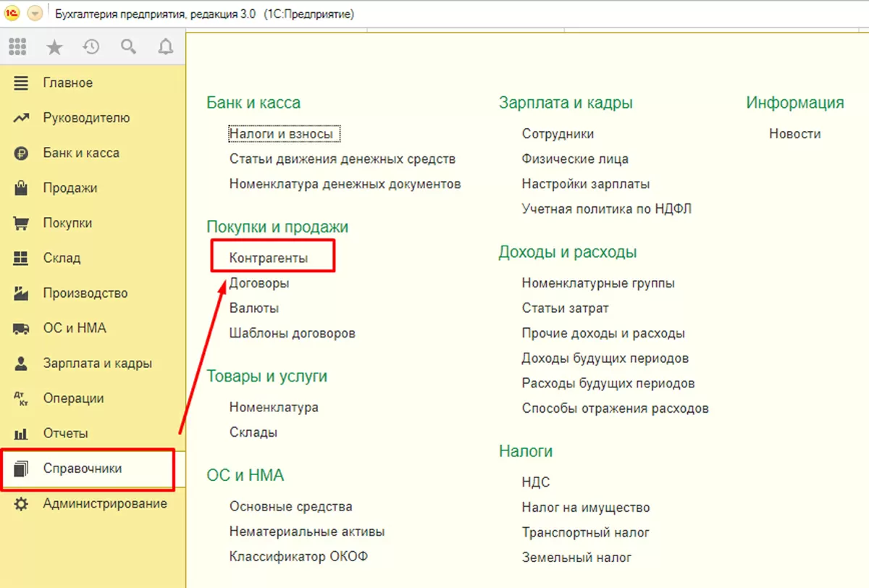
Task: Open the Контрагенты directory
Action: tap(269, 258)
